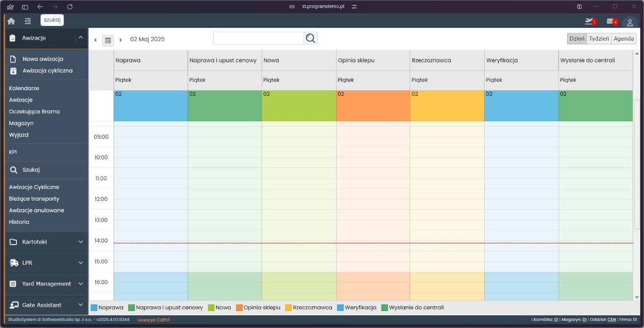Open Kalendarze in sidebar
This screenshot has height=328, width=644.
click(x=24, y=88)
